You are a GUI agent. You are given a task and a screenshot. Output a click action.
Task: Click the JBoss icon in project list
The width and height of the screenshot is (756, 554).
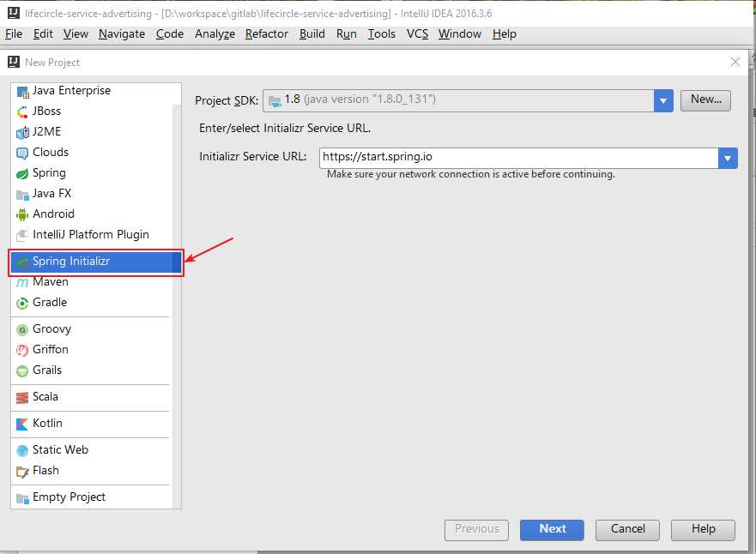[x=22, y=111]
